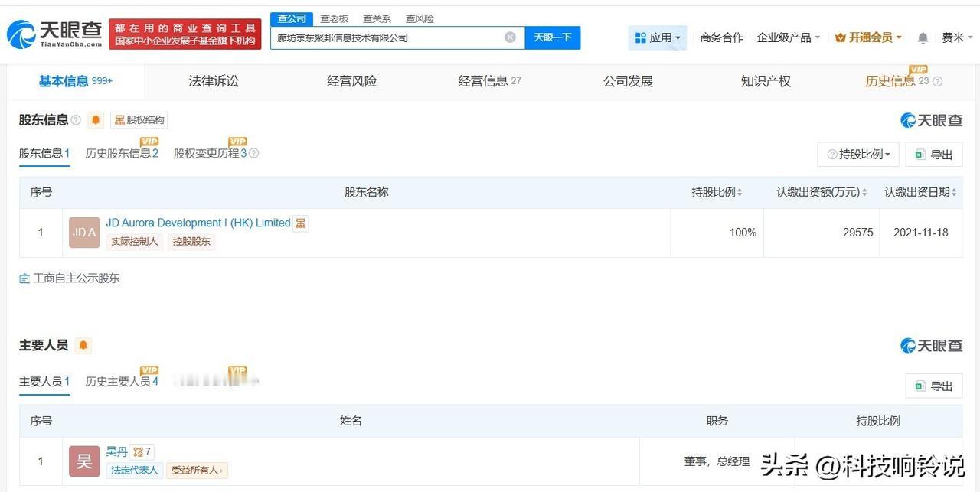Click 股权结构 button
Viewport: 980px width, 492px height.
(x=139, y=120)
